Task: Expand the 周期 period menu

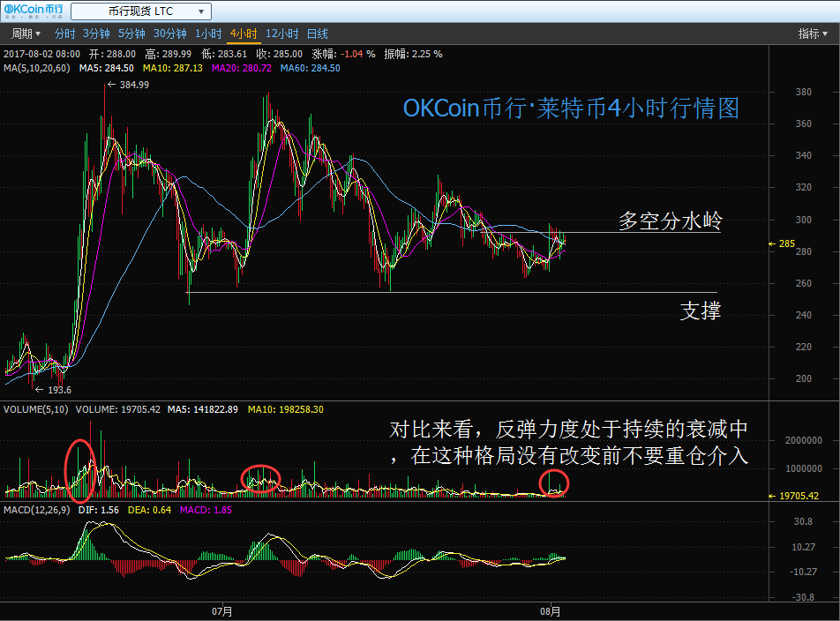Action: coord(26,34)
